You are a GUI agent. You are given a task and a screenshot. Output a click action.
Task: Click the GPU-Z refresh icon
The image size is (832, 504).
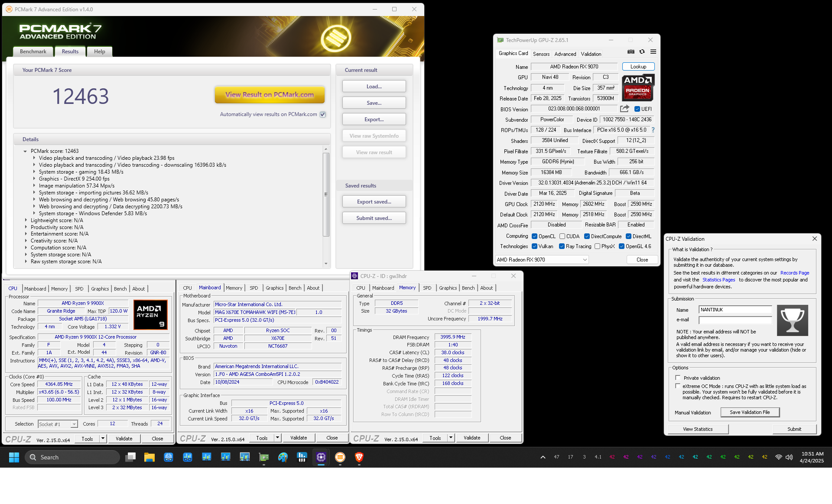642,52
